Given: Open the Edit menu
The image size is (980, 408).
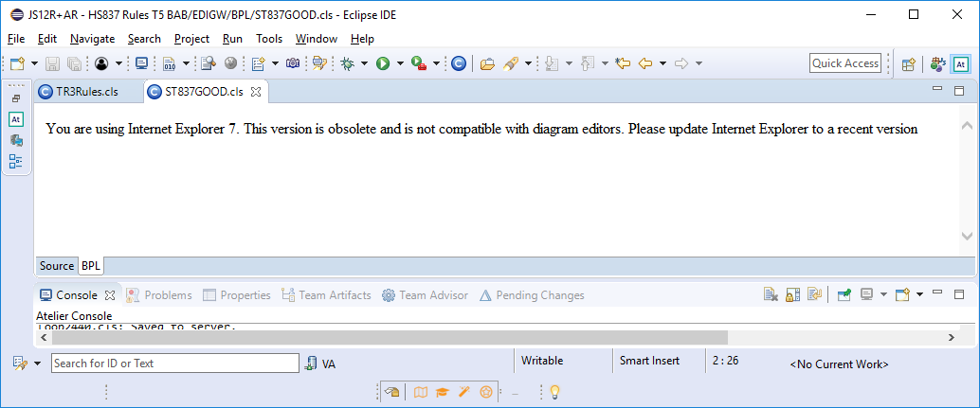Looking at the screenshot, I should coord(47,39).
